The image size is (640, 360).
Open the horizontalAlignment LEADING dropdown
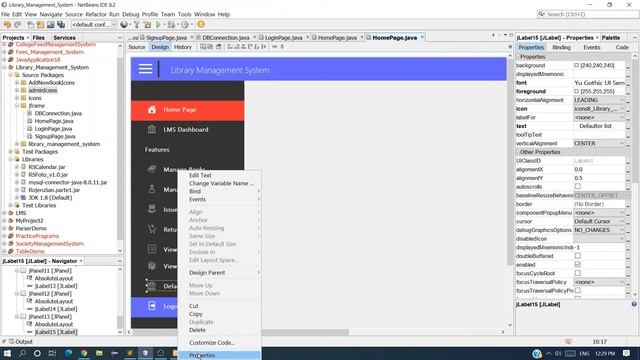(599, 100)
